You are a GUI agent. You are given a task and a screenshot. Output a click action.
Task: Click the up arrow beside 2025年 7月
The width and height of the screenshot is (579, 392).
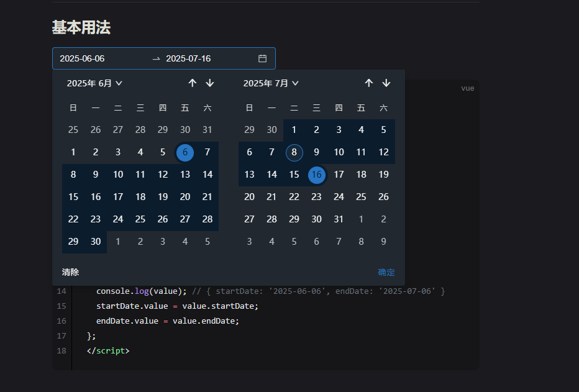click(x=368, y=83)
